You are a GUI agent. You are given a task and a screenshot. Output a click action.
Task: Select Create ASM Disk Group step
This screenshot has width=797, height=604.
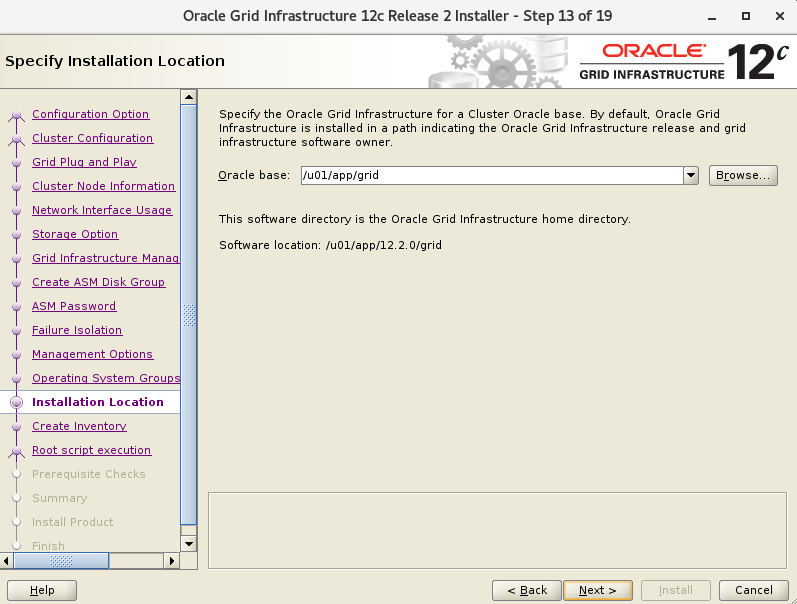[99, 282]
